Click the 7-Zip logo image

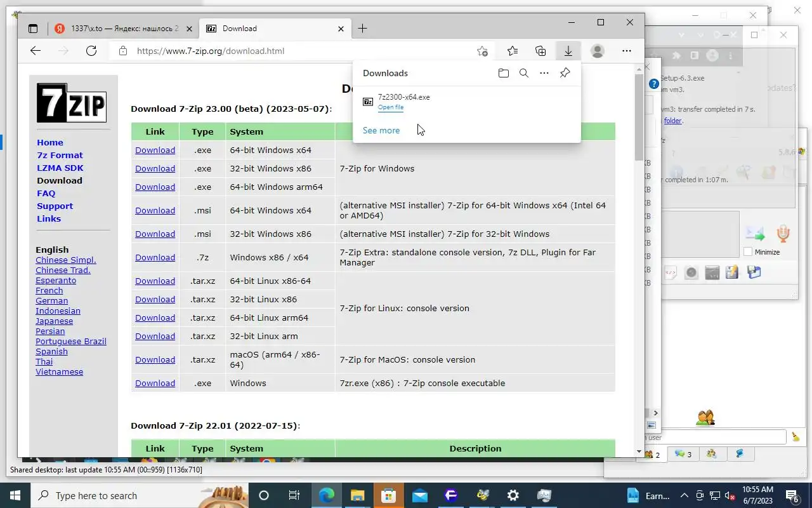pos(72,103)
